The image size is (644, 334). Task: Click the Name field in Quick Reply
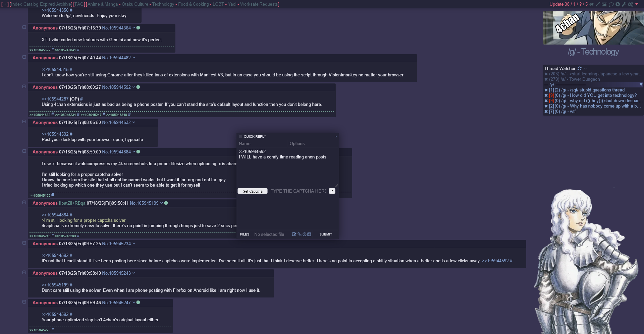(x=262, y=143)
